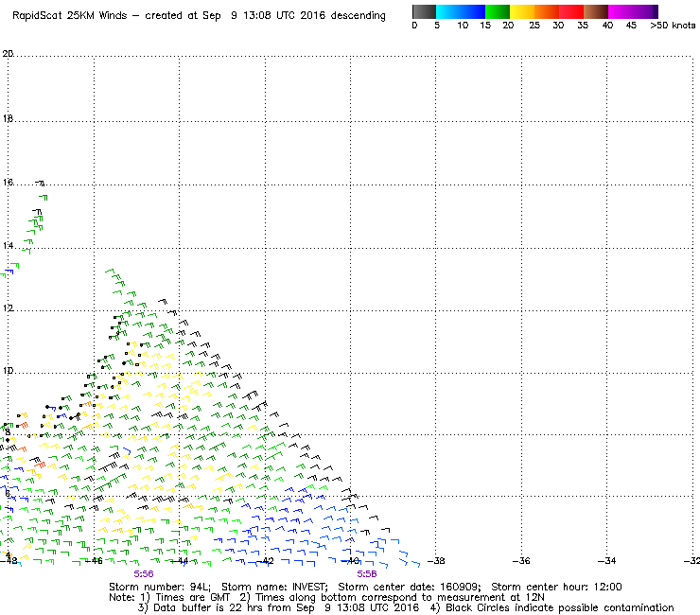Click the word 'descending' in the header
This screenshot has height=615, width=700.
pos(358,16)
